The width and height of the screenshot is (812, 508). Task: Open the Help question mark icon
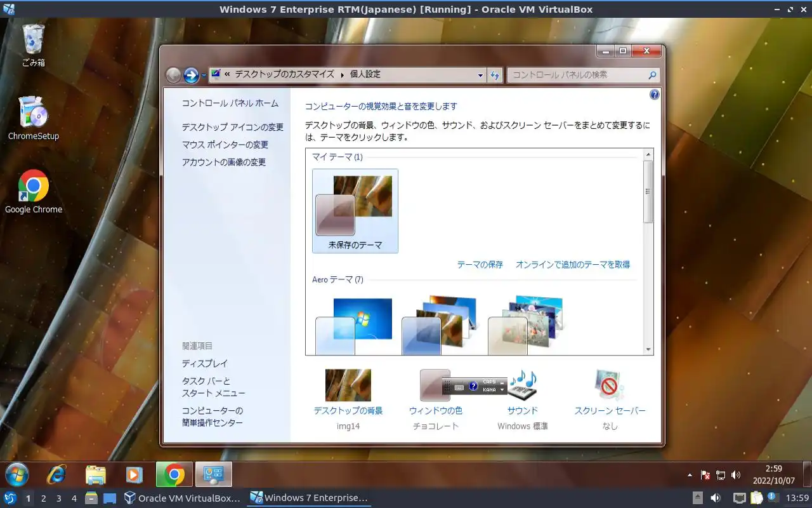655,95
